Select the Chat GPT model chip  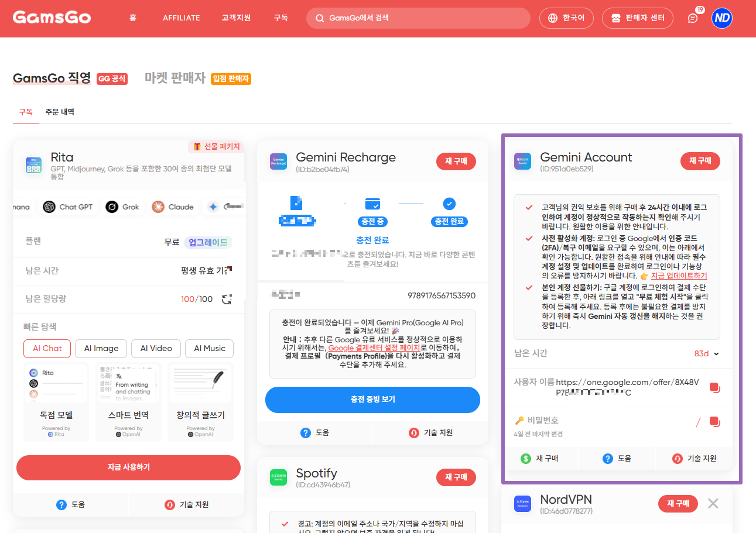[68, 207]
